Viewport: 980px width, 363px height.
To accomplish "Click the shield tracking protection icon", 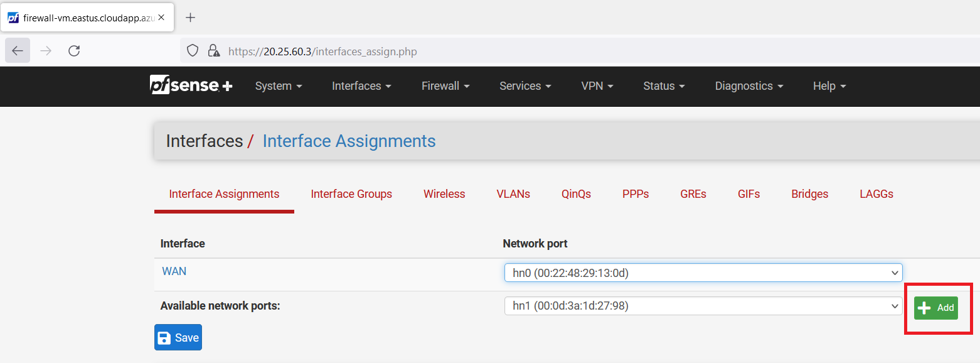I will pyautogui.click(x=193, y=51).
